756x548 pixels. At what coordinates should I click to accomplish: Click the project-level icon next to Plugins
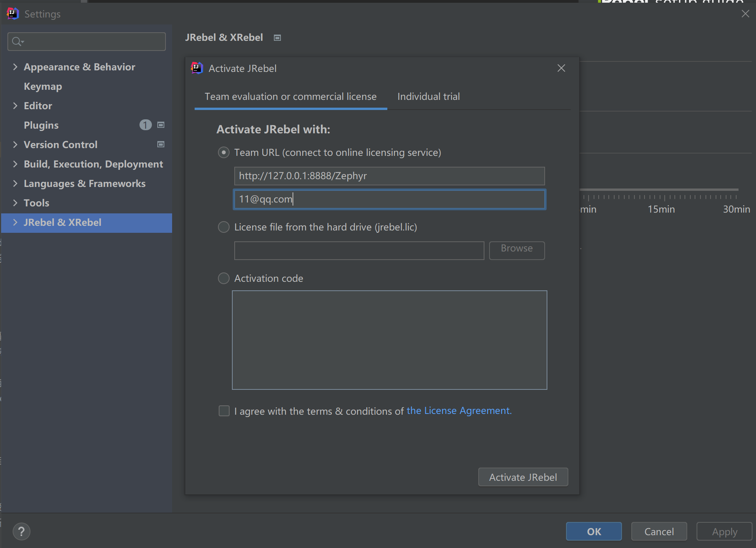161,125
